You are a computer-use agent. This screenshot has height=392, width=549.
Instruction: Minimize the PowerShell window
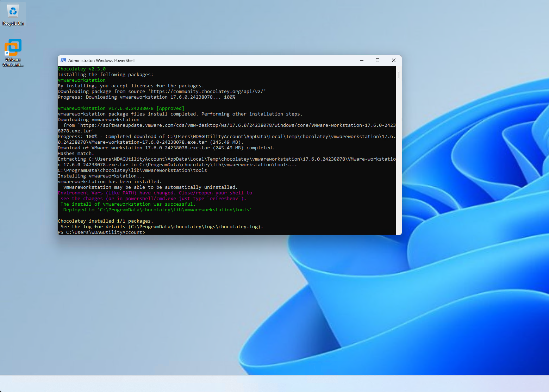click(361, 61)
